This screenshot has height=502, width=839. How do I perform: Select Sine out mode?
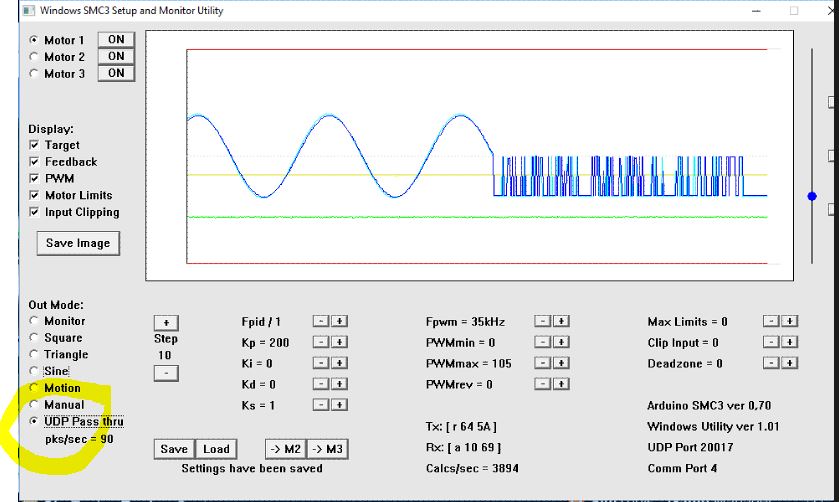pos(34,370)
